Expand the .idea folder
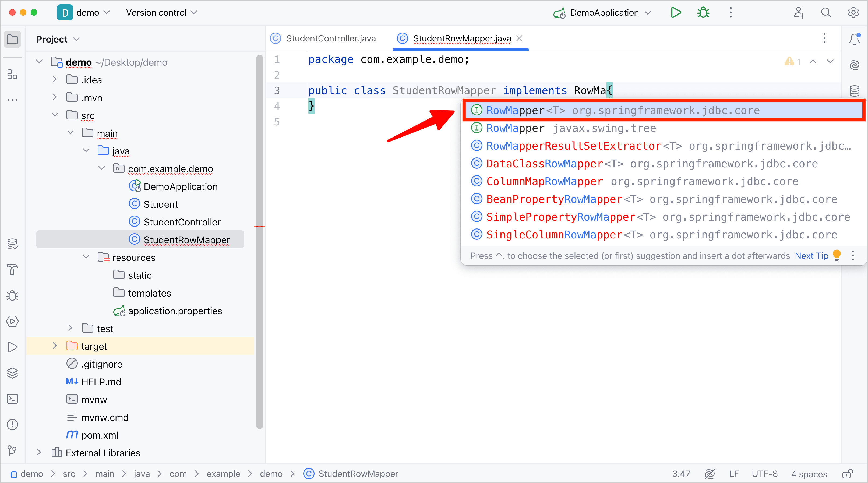 55,80
